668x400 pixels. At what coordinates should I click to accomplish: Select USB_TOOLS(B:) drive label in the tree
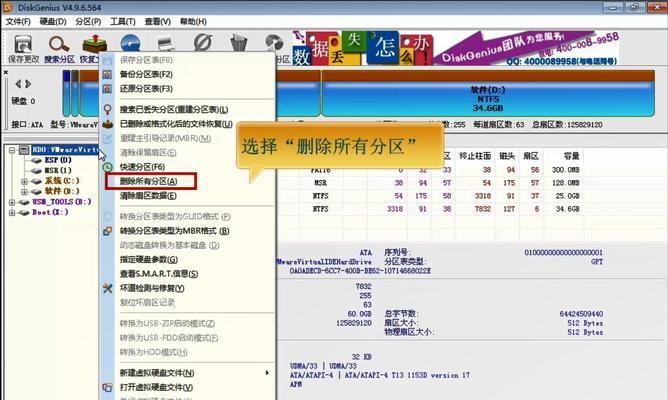(x=62, y=202)
